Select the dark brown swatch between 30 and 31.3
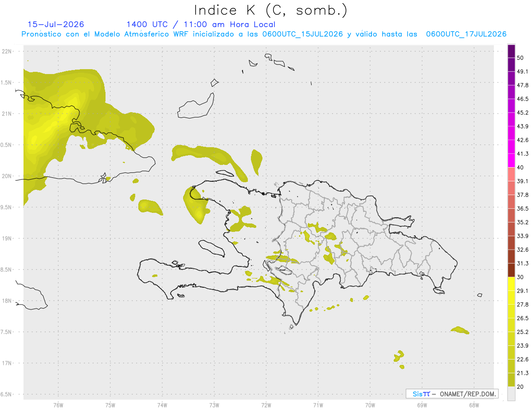 512,270
